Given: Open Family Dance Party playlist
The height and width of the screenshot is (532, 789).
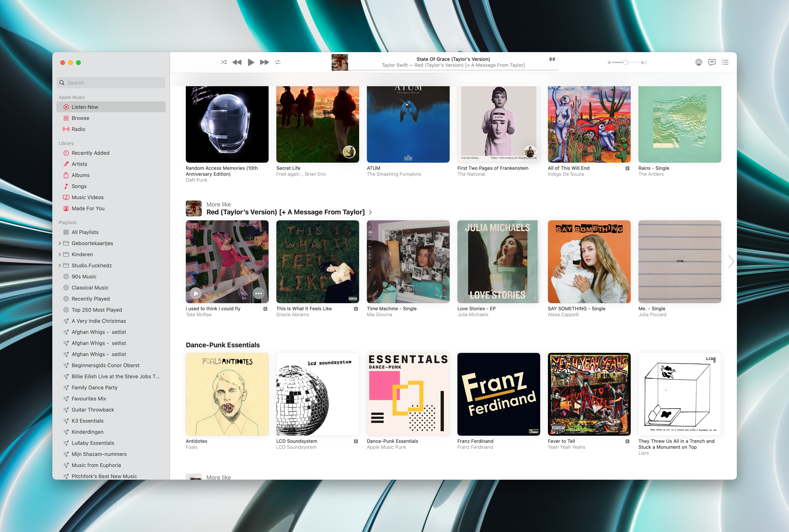Looking at the screenshot, I should [111, 388].
